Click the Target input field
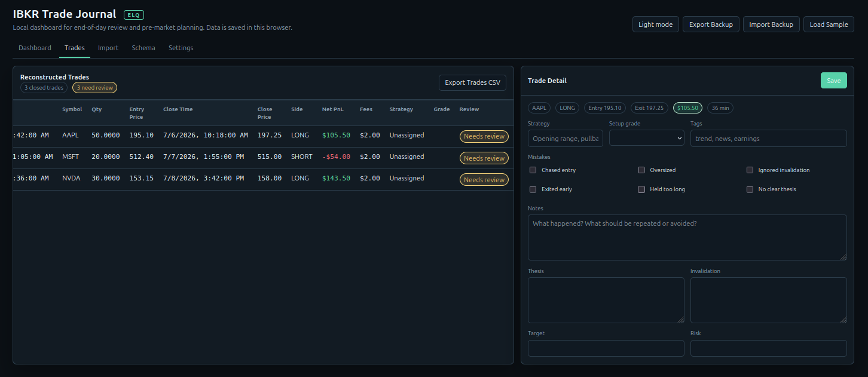 click(606, 348)
